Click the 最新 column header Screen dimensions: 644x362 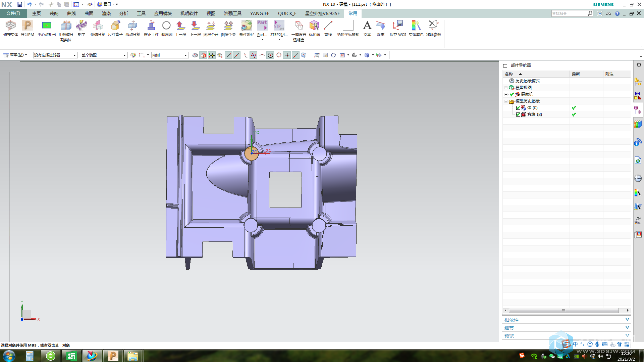(586, 74)
